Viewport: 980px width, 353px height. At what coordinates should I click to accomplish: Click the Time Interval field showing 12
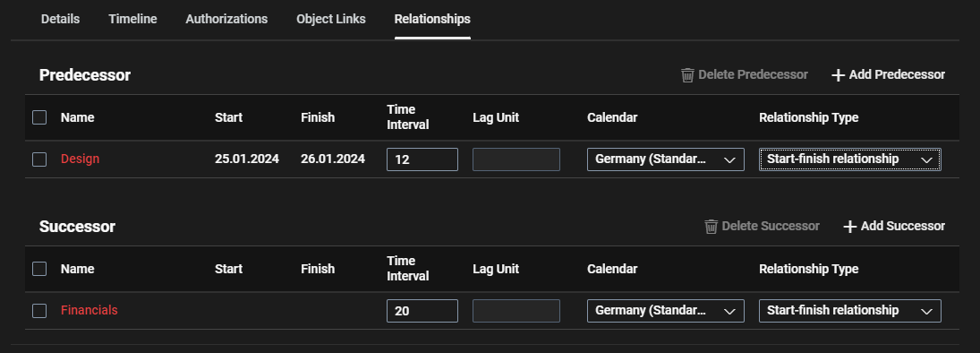pyautogui.click(x=422, y=159)
